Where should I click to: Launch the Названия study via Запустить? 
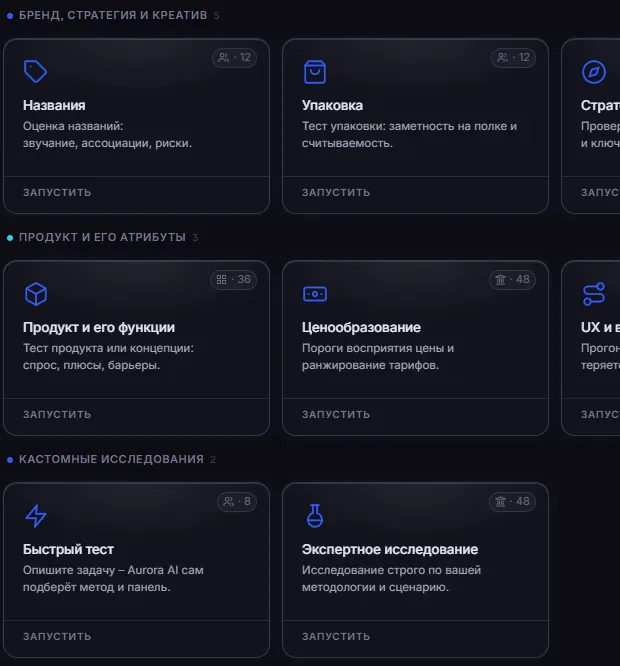[57, 192]
